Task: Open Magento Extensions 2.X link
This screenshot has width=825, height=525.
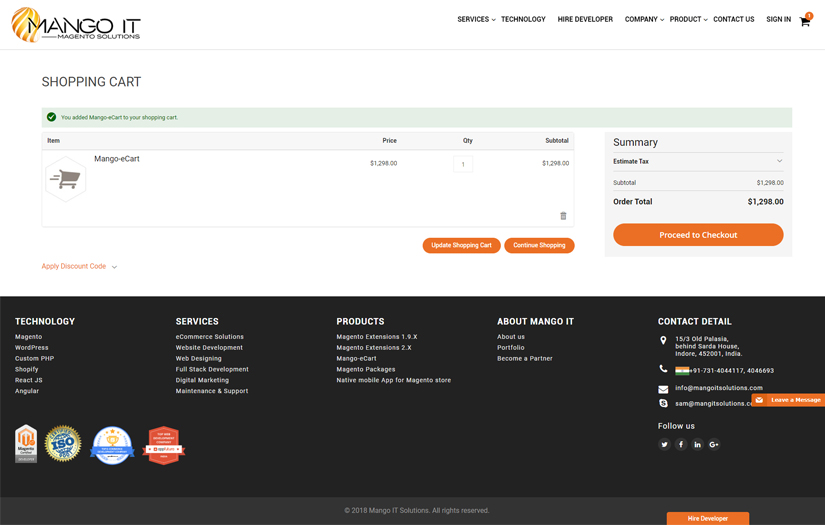Action: coord(374,348)
